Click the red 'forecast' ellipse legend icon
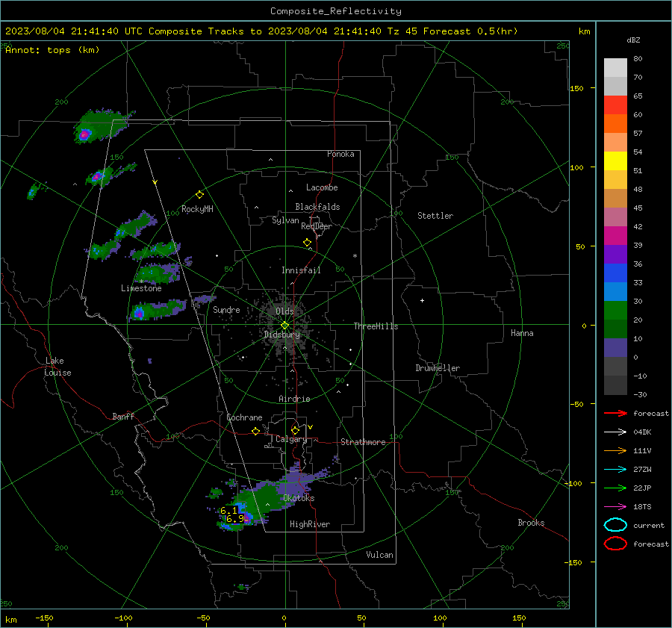This screenshot has width=672, height=628. pos(615,544)
